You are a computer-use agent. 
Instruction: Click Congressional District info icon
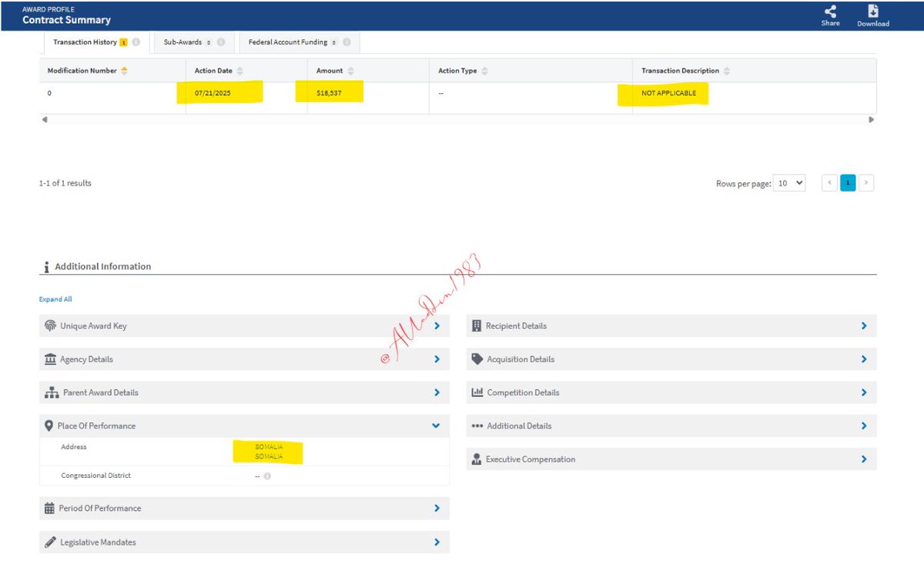click(x=267, y=476)
